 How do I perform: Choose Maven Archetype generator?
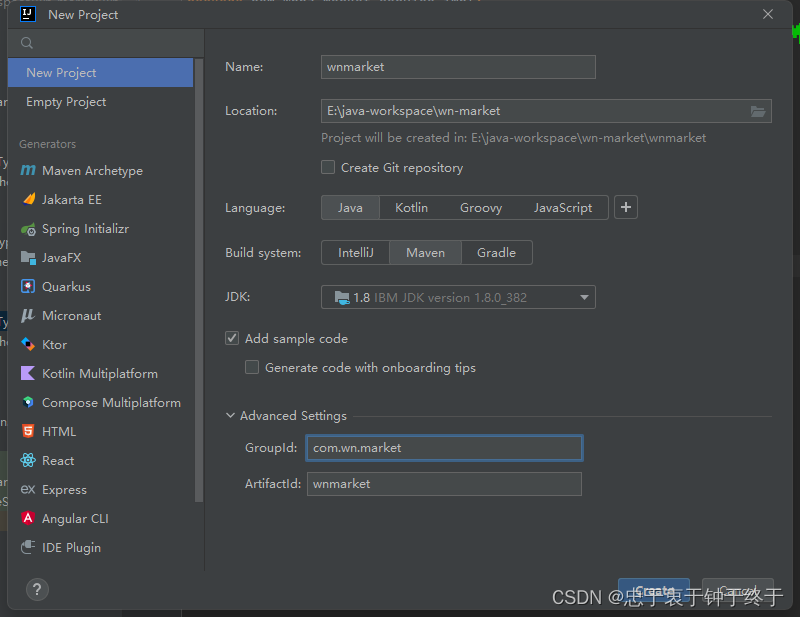coord(101,170)
